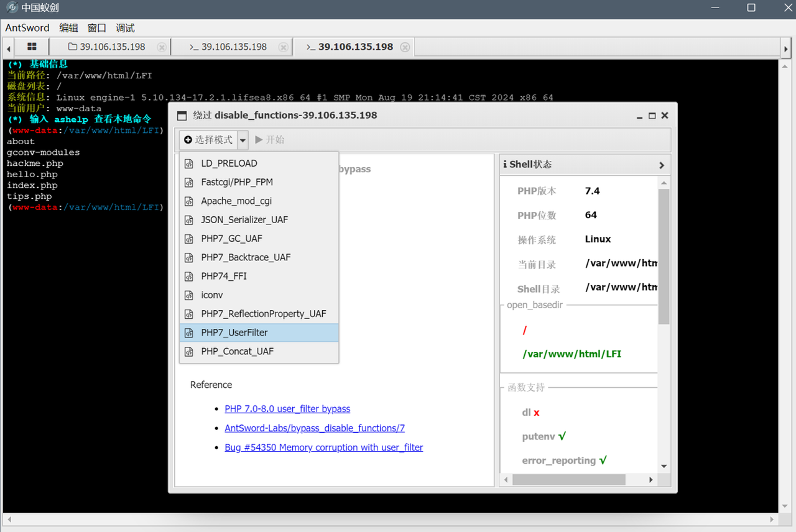Click Shell状态 horizontal scrollbar thumb

click(569, 480)
